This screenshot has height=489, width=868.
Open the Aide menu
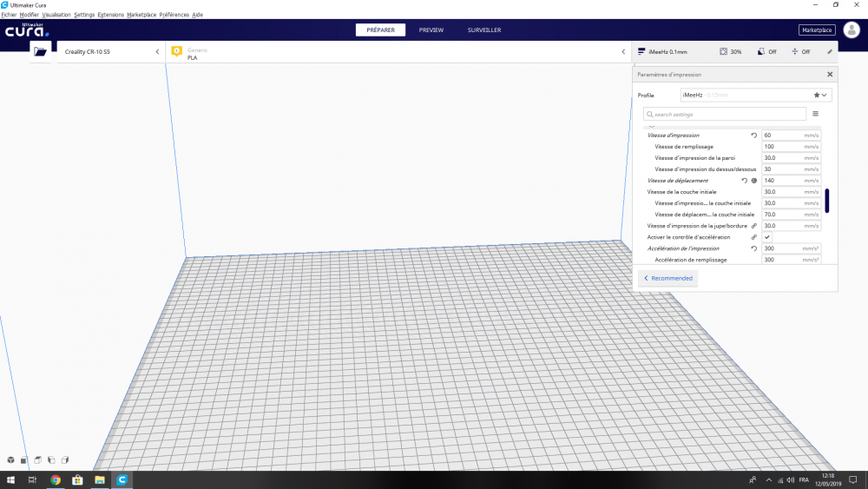pos(198,15)
